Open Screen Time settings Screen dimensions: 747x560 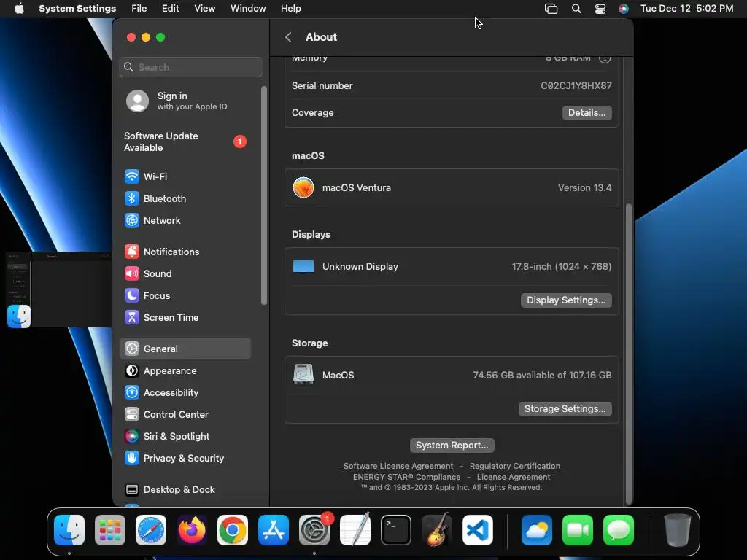(x=185, y=318)
